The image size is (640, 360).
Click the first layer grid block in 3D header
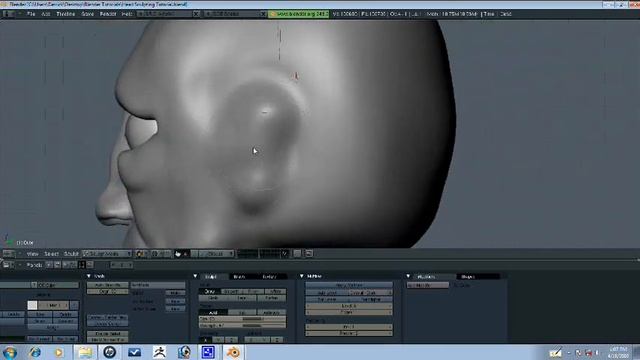(247, 254)
